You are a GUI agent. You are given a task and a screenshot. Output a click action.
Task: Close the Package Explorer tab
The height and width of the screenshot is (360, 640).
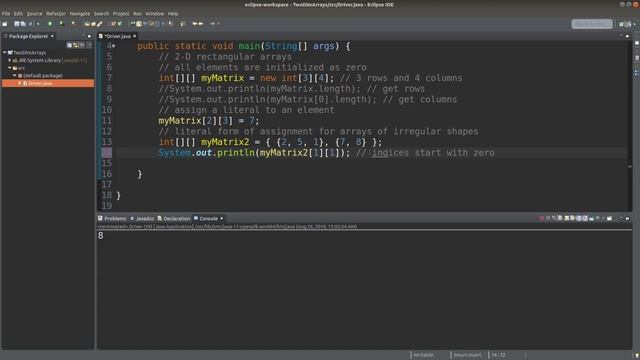(52, 36)
